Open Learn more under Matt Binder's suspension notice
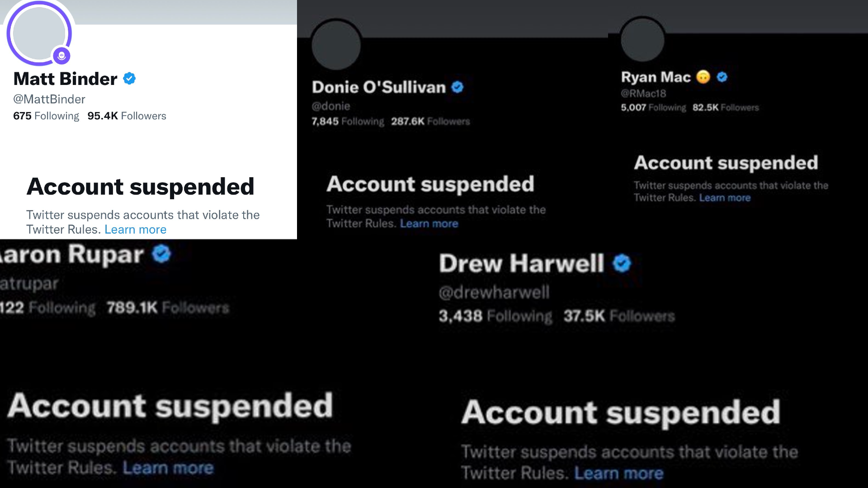This screenshot has height=488, width=868. coord(135,230)
